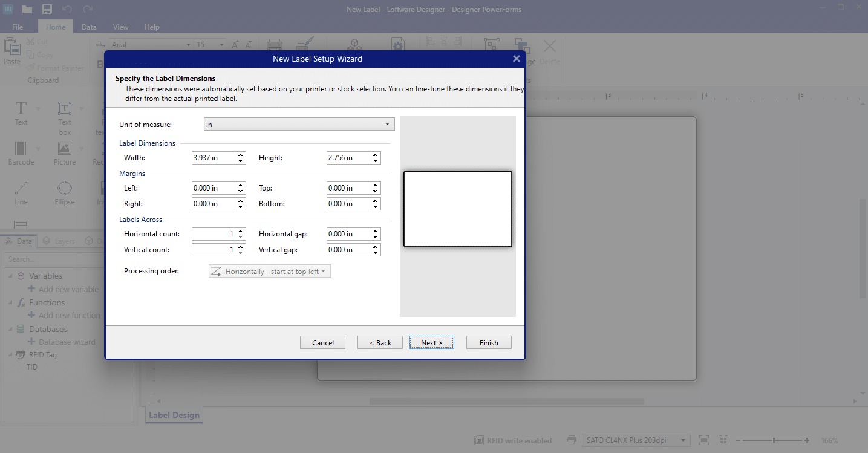Open the View ribbon tab
Screen dimensions: 868x453
point(120,27)
